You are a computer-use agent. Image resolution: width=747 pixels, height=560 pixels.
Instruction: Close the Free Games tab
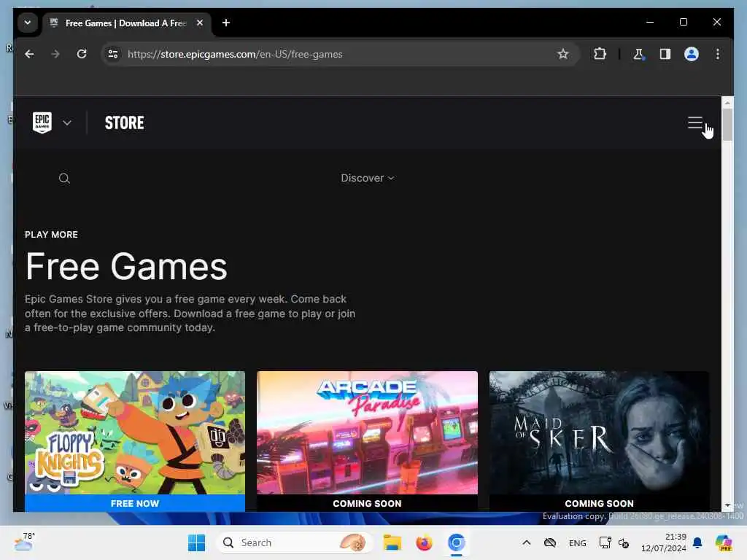coord(200,23)
